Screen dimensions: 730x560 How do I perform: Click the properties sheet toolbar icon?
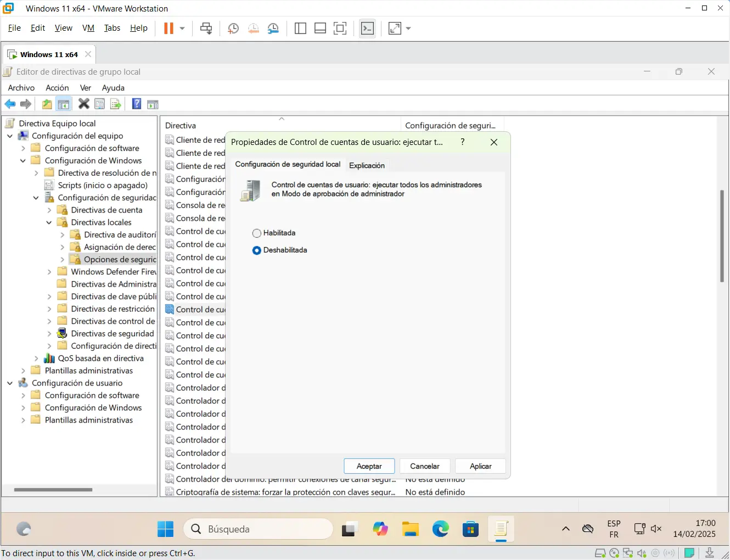[99, 104]
